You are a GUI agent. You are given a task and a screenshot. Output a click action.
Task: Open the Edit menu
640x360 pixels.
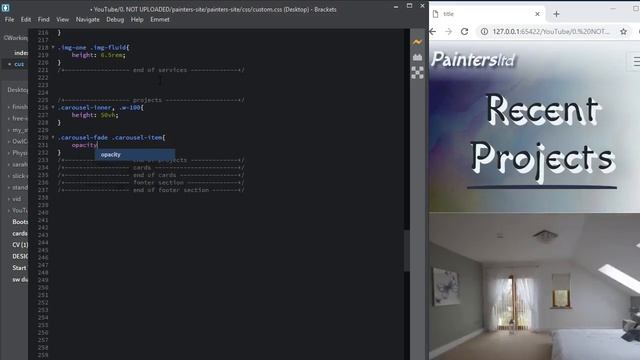pyautogui.click(x=26, y=20)
